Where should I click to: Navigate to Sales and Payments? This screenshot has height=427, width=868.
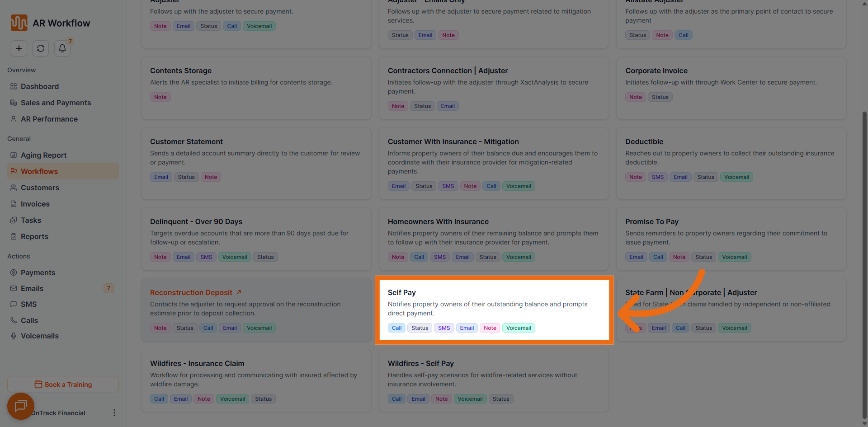pos(56,103)
